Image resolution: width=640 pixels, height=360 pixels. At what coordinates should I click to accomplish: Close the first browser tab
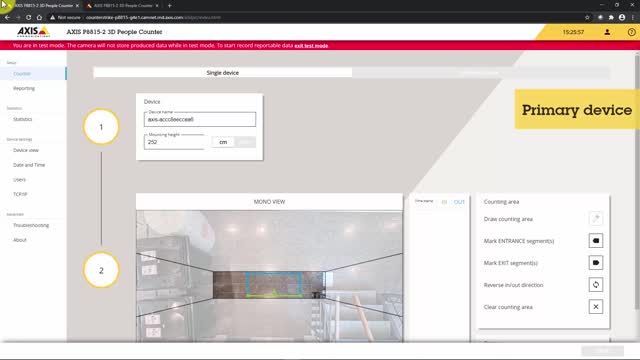point(77,6)
